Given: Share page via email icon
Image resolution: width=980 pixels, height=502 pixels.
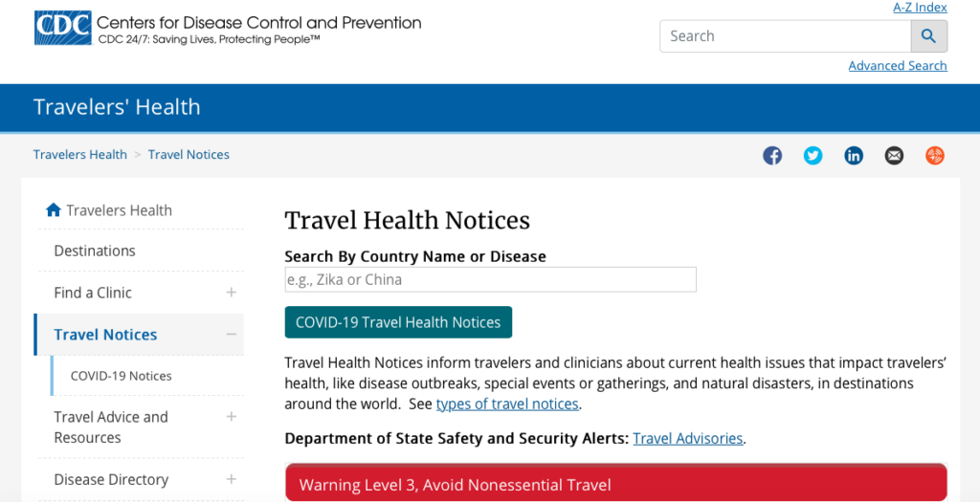Looking at the screenshot, I should (895, 156).
